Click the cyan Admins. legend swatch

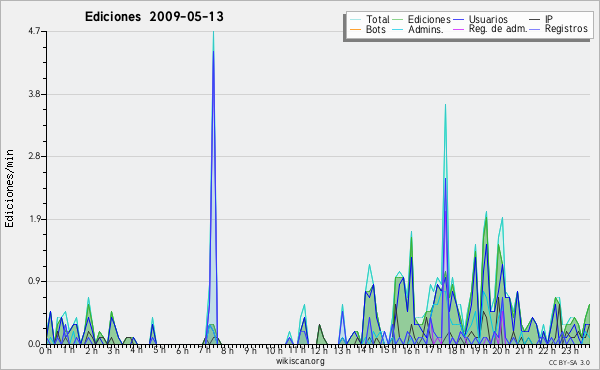398,29
